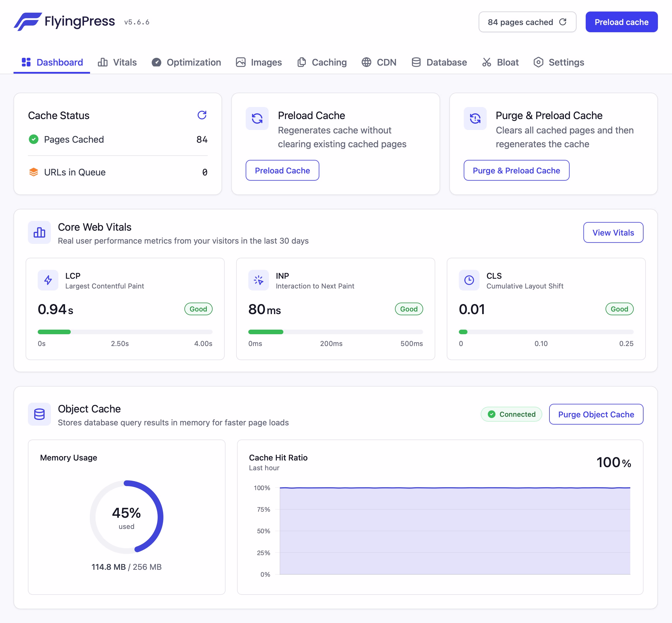Click the Core Web Vitals heading
Viewport: 672px width, 623px height.
pyautogui.click(x=95, y=227)
